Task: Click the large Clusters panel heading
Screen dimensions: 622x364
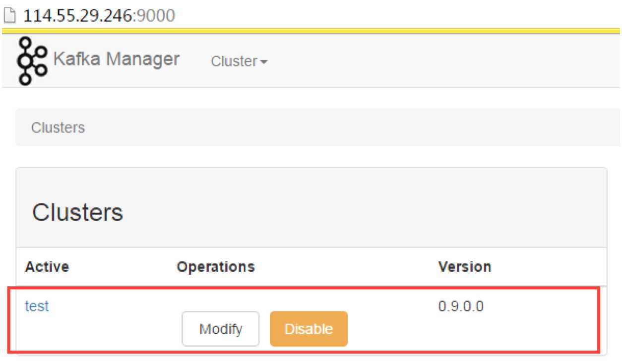Action: tap(77, 212)
